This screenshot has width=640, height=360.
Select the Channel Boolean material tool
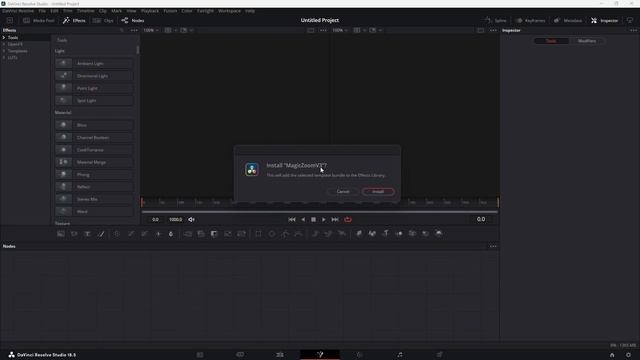click(x=94, y=138)
